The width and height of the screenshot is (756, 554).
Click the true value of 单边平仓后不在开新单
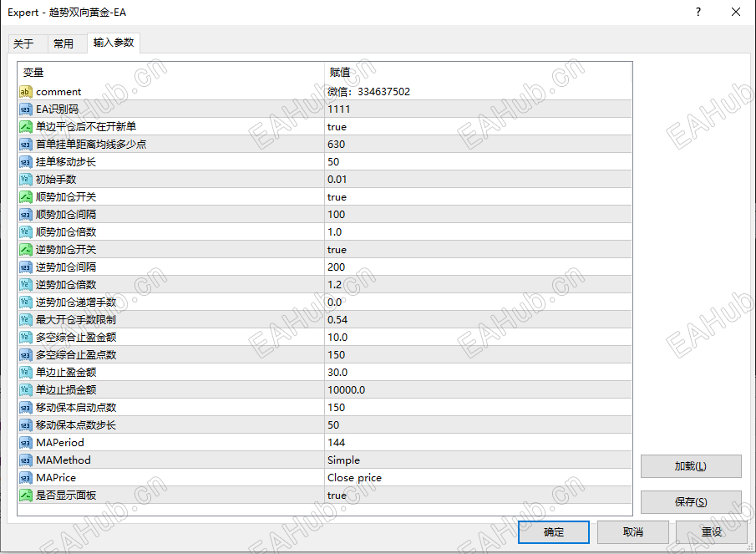(337, 127)
